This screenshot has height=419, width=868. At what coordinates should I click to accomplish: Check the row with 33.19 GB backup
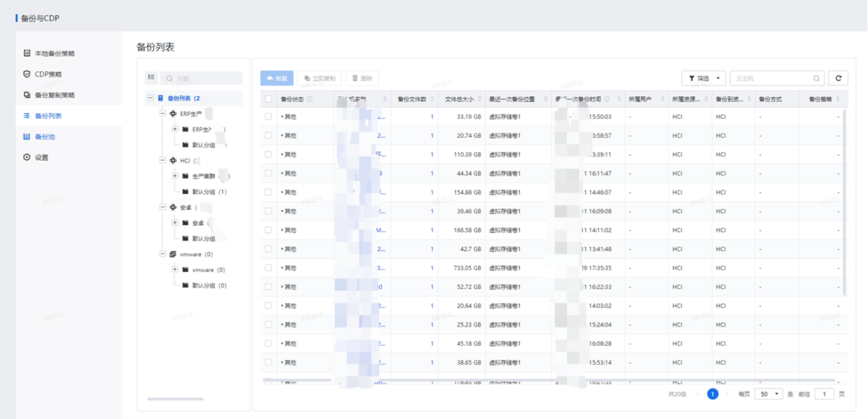(269, 117)
